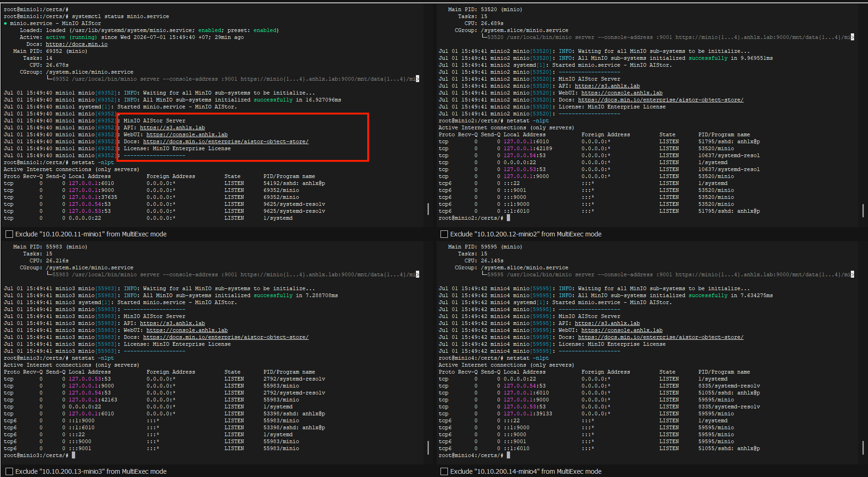The width and height of the screenshot is (868, 477).
Task: Click "Main PID: 69352 (minio)" line
Action: [50, 51]
